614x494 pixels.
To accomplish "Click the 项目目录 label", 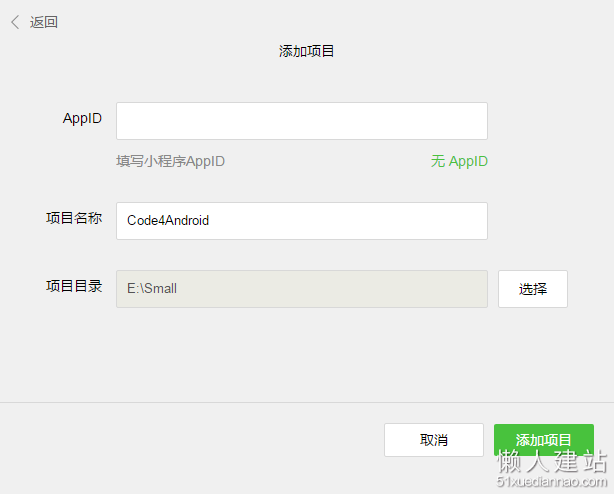I will coord(74,286).
